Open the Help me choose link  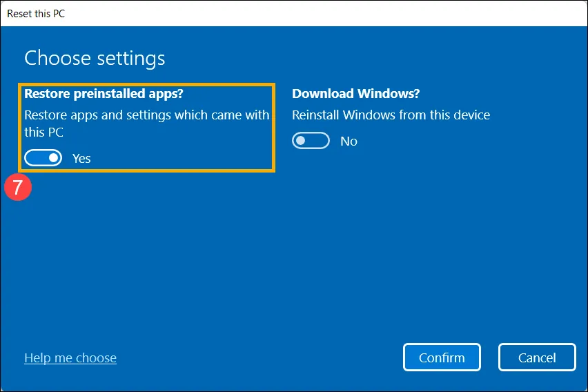[70, 357]
